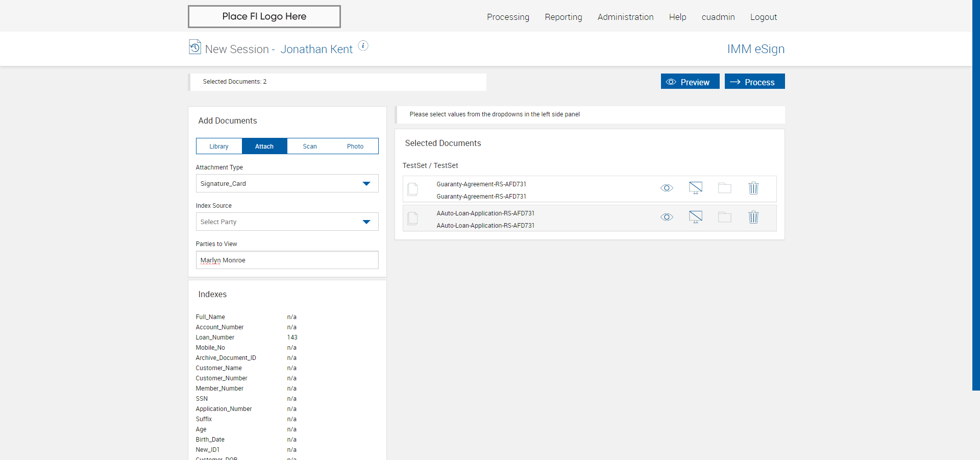Viewport: 980px width, 460px height.
Task: View AAuto-Loan-Application document using eye icon
Action: (667, 217)
